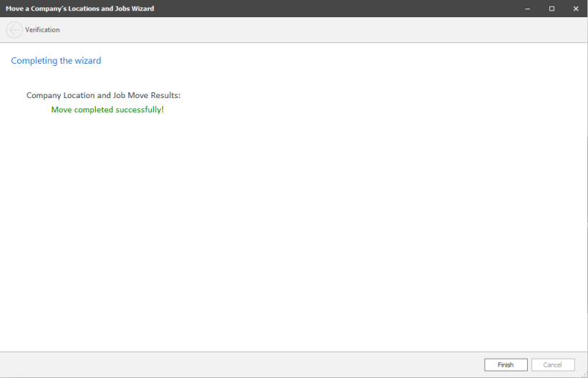Click 'Company Location and Job Move Results:' label
Image resolution: width=588 pixels, height=378 pixels.
pyautogui.click(x=103, y=95)
